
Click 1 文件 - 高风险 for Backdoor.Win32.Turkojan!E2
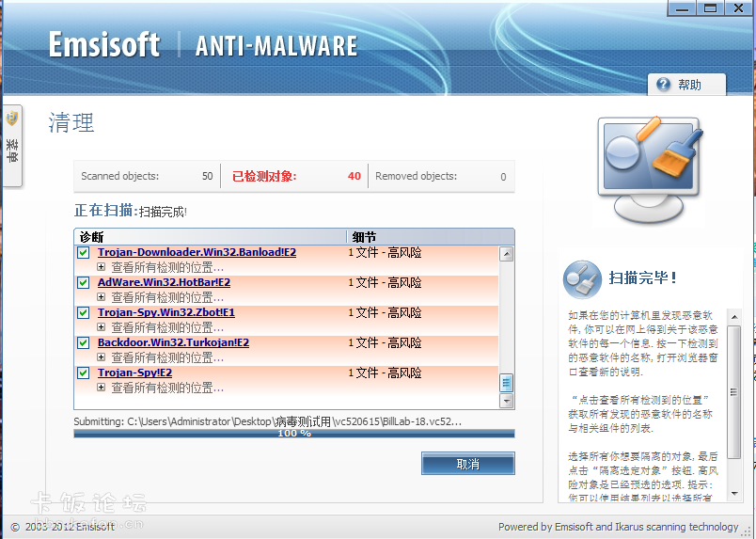[385, 342]
